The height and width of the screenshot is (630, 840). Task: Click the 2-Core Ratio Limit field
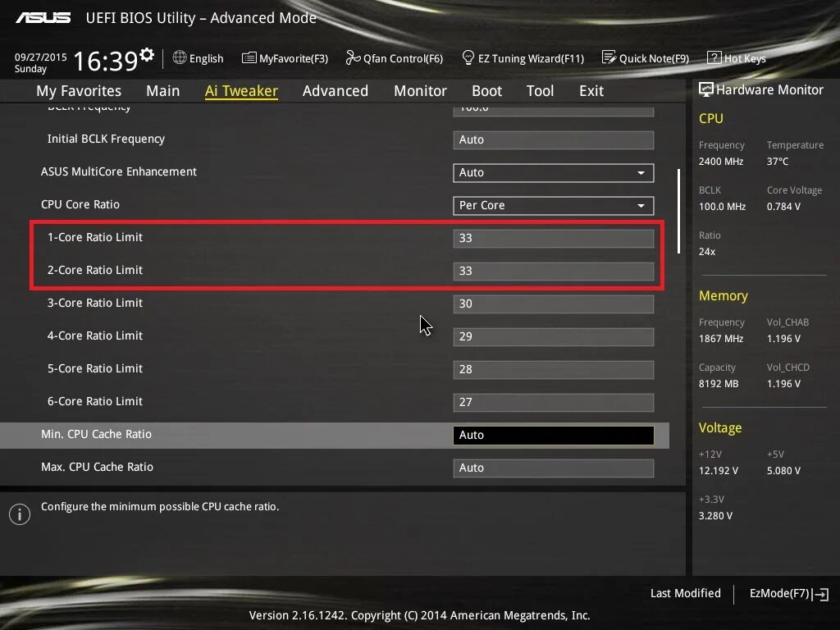coord(554,271)
